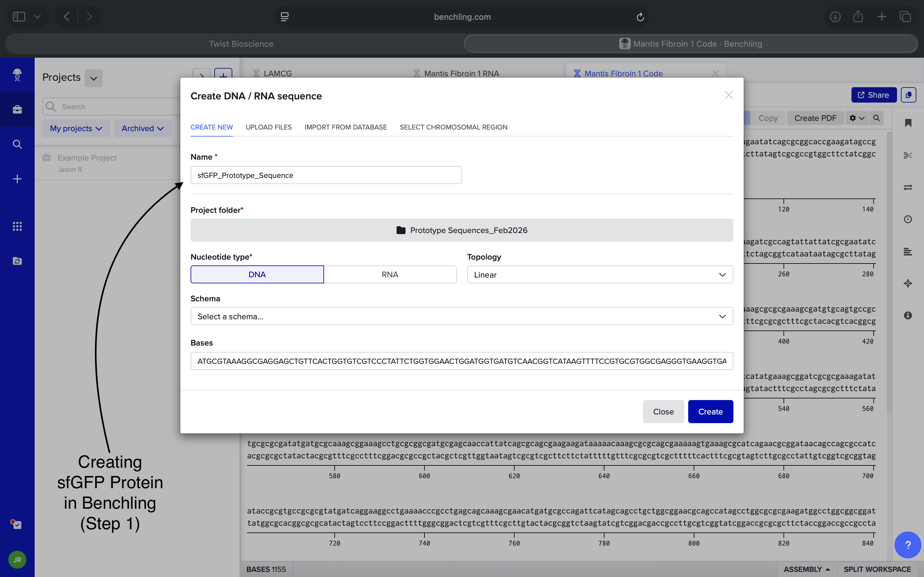Select DNA as the nucleotide type

coord(257,274)
